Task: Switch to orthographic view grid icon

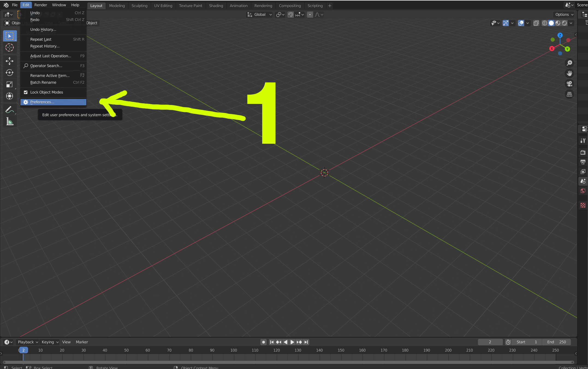Action: (569, 94)
